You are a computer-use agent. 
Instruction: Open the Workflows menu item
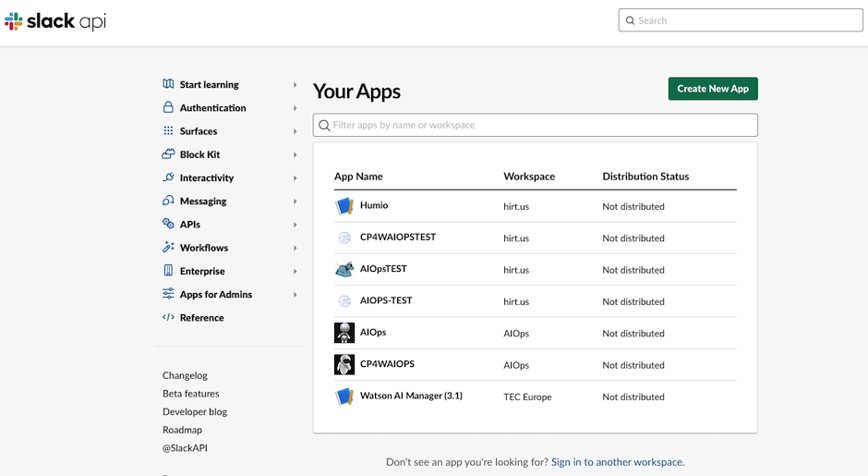[204, 248]
